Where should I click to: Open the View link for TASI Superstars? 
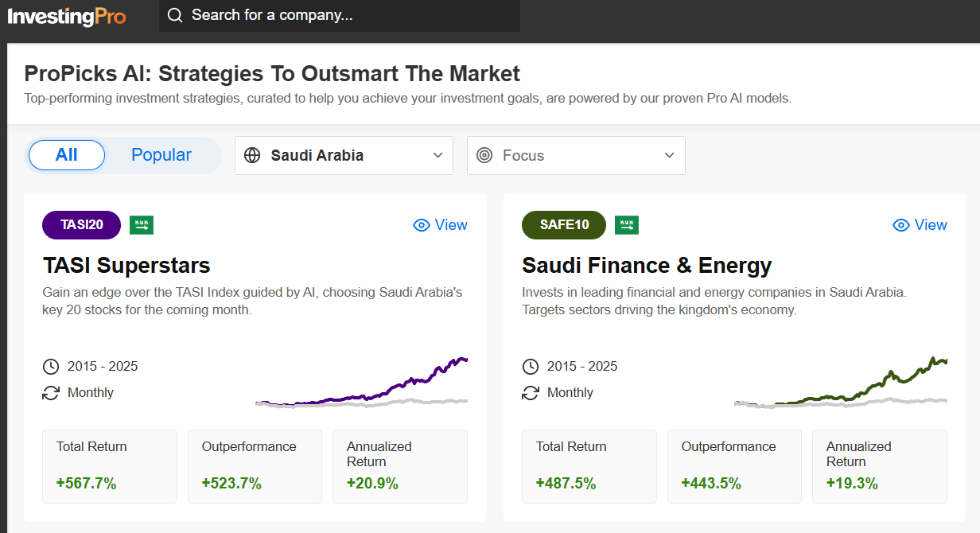(x=450, y=225)
